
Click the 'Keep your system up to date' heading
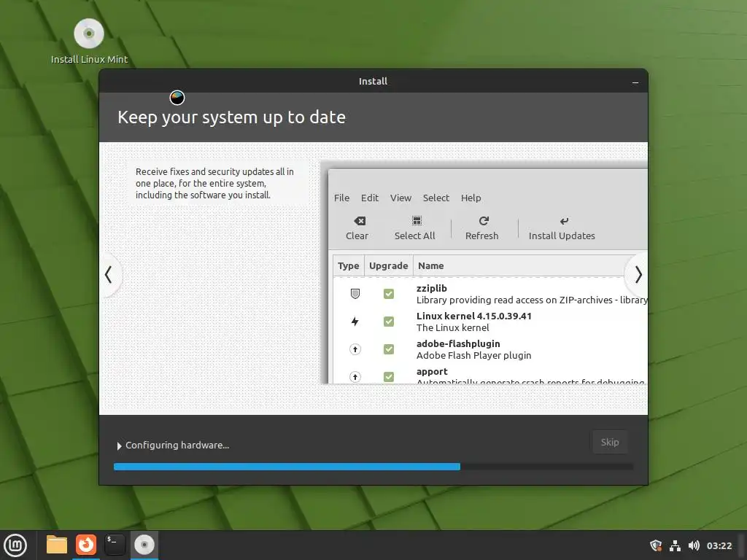[231, 117]
